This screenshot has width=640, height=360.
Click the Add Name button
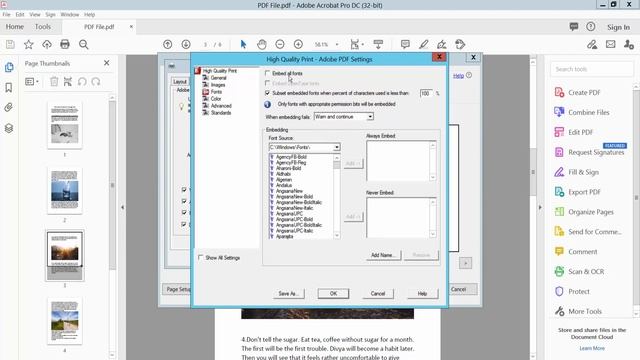[x=383, y=255]
